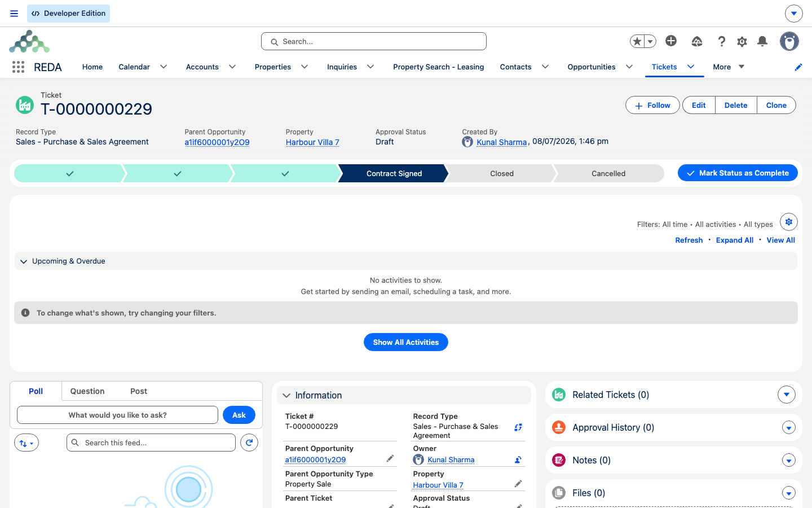Viewport: 812px width, 508px height.
Task: Open the top-right Developer Edition dropdown arrow
Action: [793, 13]
